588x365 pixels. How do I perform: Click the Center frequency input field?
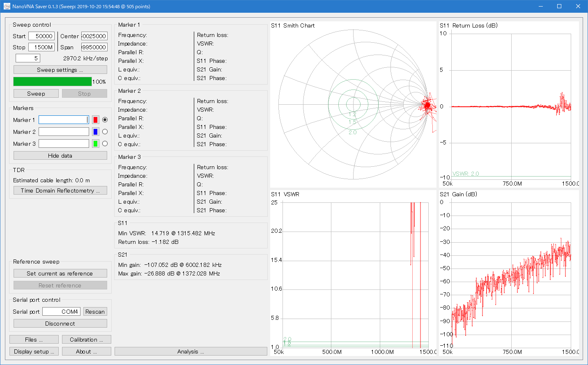tap(94, 36)
